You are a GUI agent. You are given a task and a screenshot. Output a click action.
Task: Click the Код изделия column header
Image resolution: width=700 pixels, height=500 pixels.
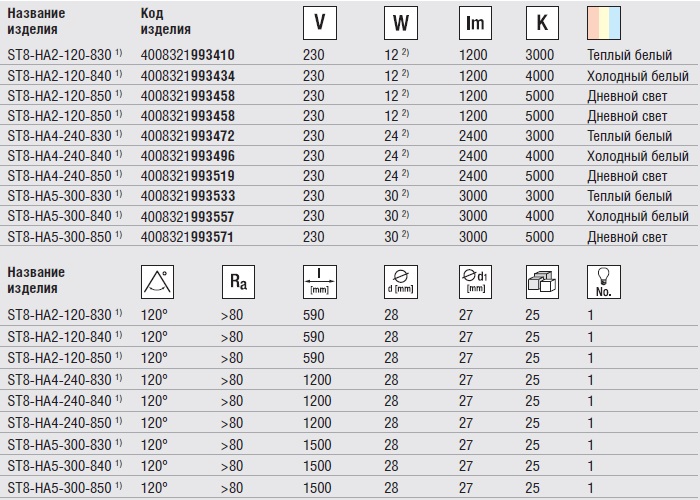168,24
